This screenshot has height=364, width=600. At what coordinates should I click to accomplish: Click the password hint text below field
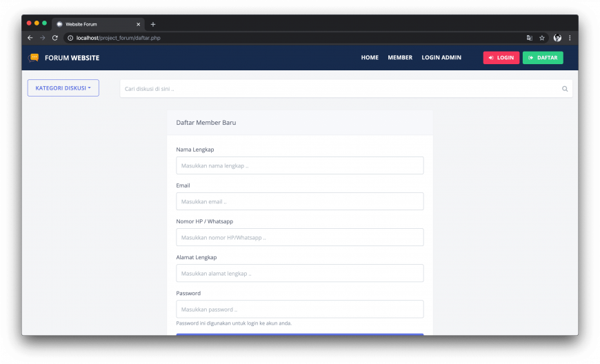234,323
